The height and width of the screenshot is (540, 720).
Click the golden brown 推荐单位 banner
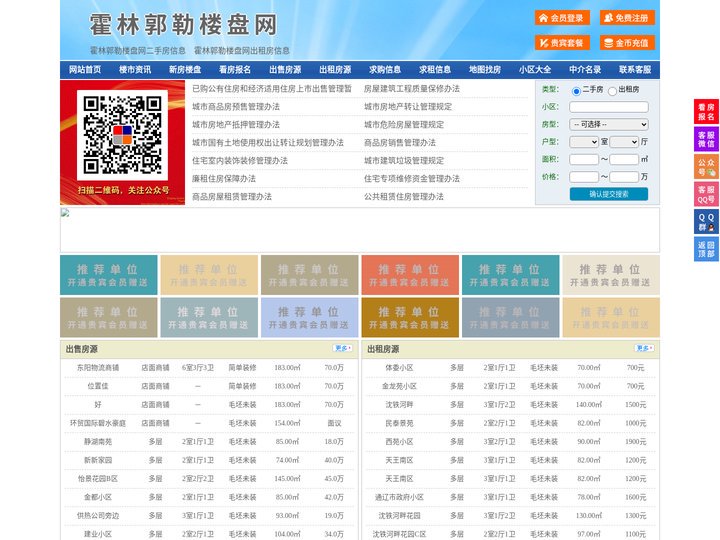[x=410, y=318]
